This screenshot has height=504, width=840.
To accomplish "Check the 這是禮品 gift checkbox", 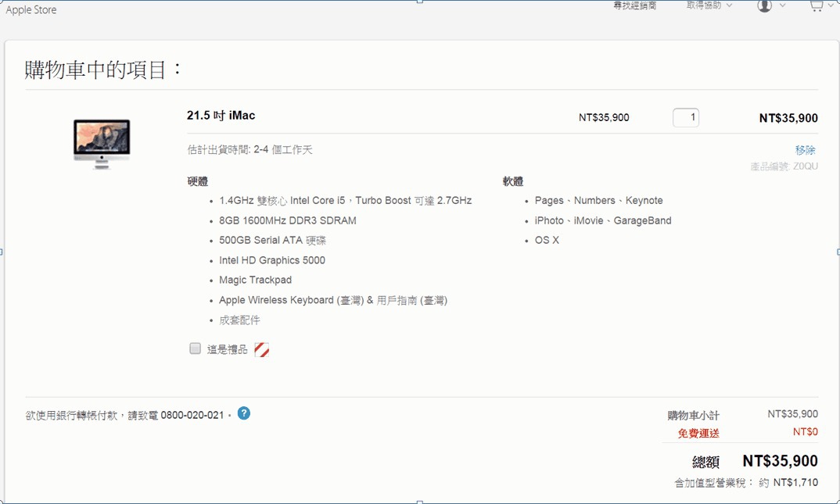I will pos(195,349).
